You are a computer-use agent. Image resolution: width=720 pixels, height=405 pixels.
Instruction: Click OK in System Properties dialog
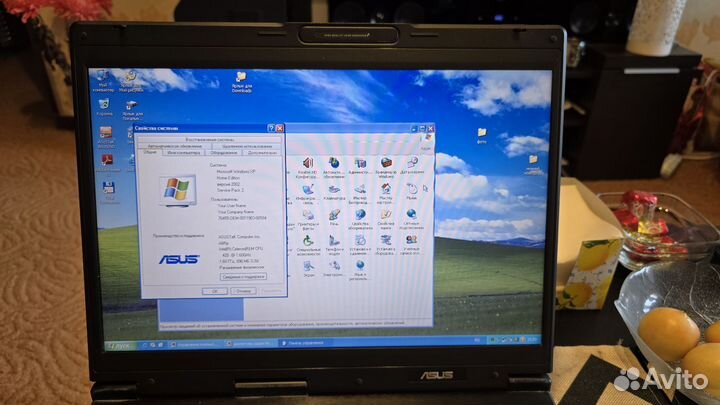pos(214,291)
